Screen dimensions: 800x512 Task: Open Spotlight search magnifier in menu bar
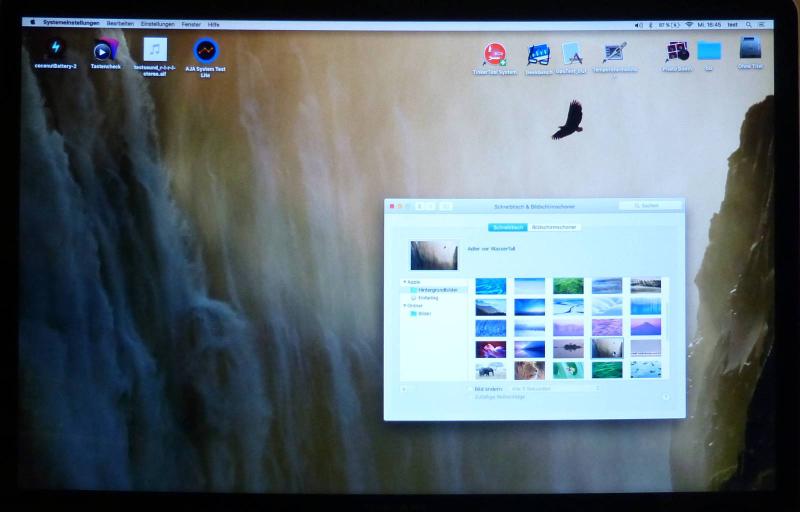coord(748,24)
